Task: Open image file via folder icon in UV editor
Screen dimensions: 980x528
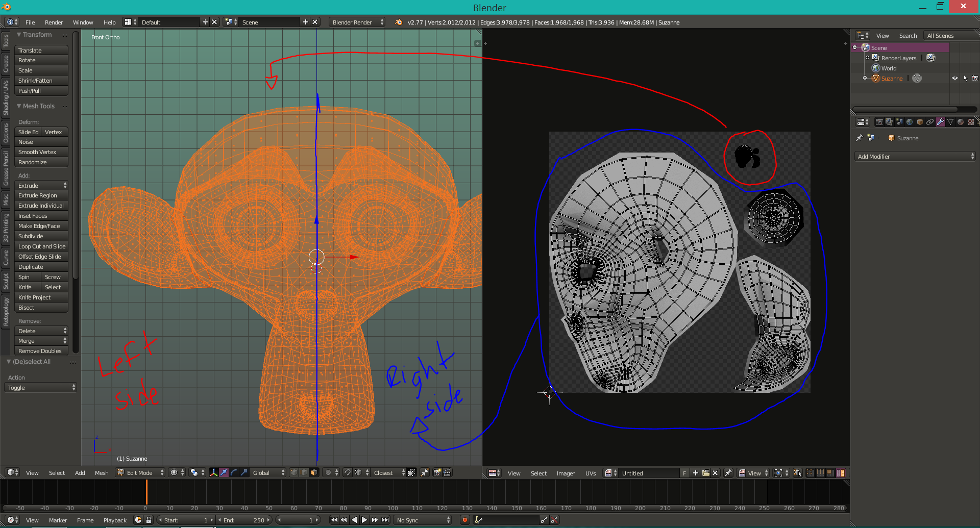Action: [705, 473]
